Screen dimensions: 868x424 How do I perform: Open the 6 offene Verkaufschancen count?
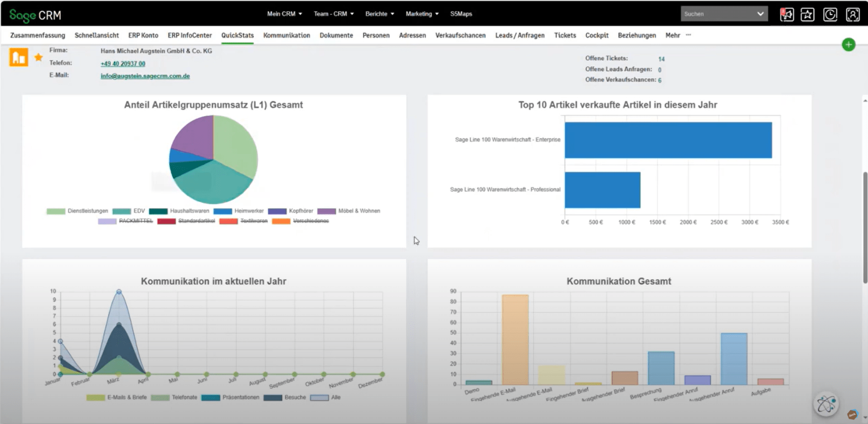pyautogui.click(x=659, y=80)
